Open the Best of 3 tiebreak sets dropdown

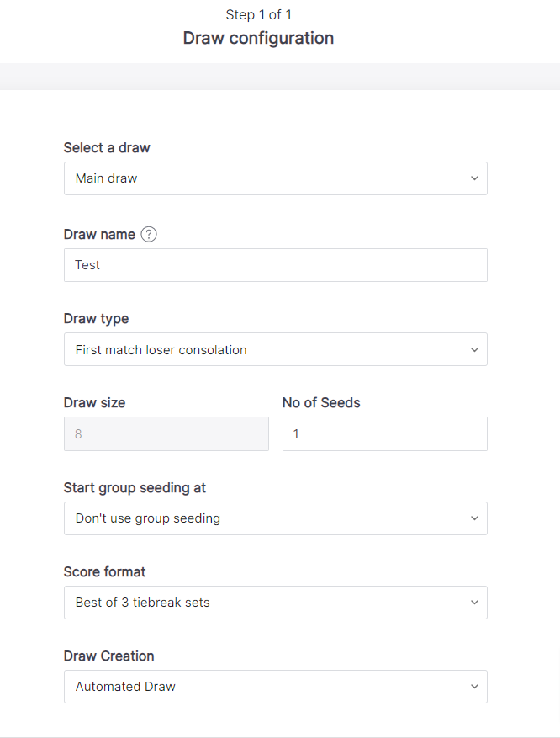276,603
